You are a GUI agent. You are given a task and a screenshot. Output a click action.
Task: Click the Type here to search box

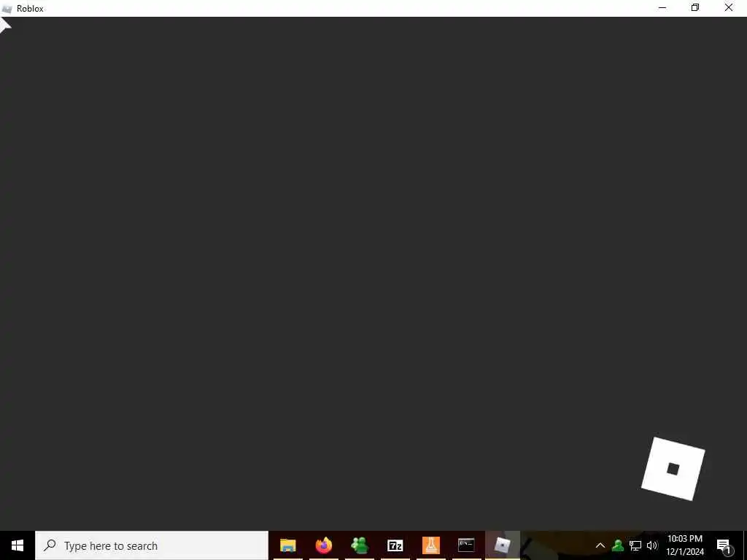click(x=152, y=545)
